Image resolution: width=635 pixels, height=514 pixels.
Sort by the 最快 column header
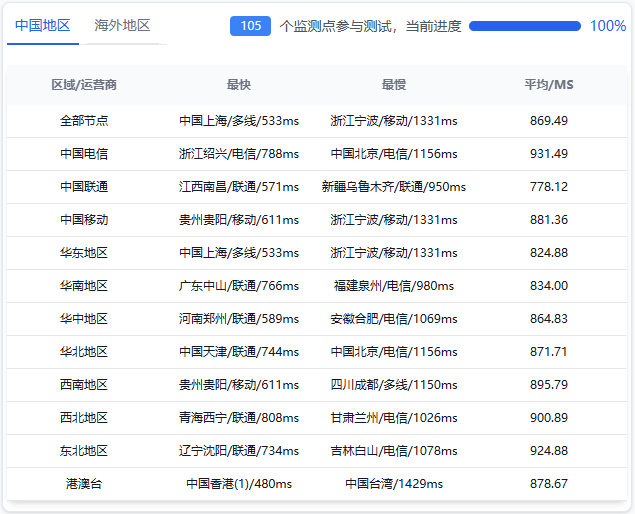pyautogui.click(x=239, y=85)
